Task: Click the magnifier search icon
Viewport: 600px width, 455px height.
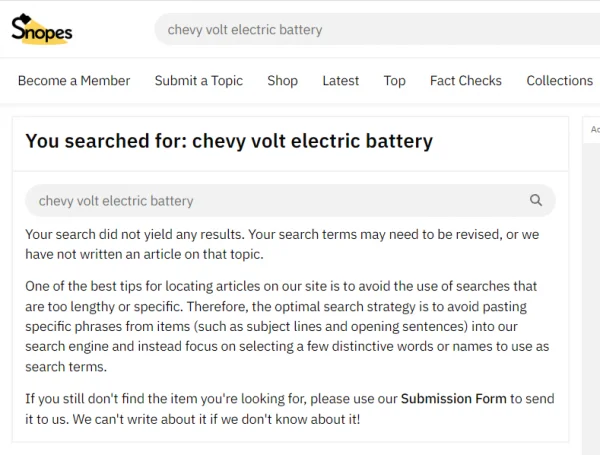Action: pyautogui.click(x=536, y=200)
